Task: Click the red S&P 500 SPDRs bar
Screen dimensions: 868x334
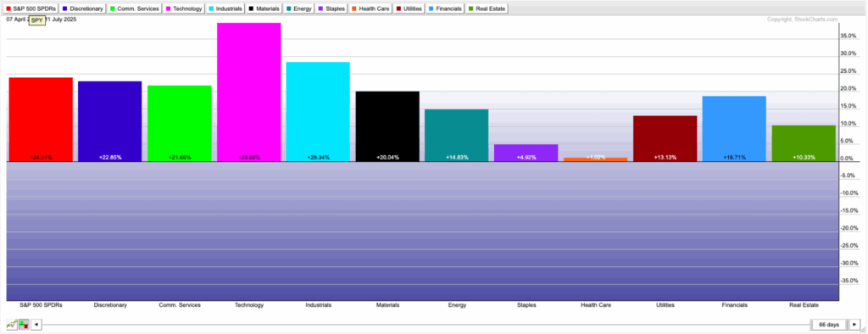Action: point(41,120)
